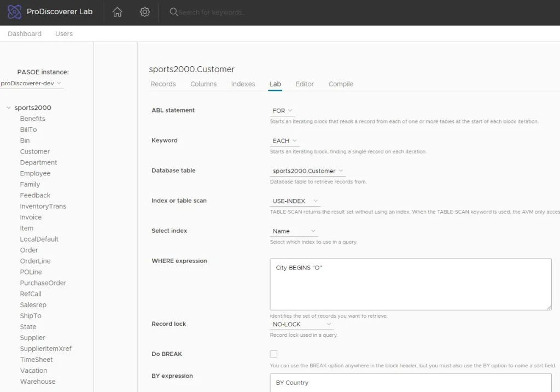
Task: Click the search magnifier icon
Action: click(x=174, y=12)
